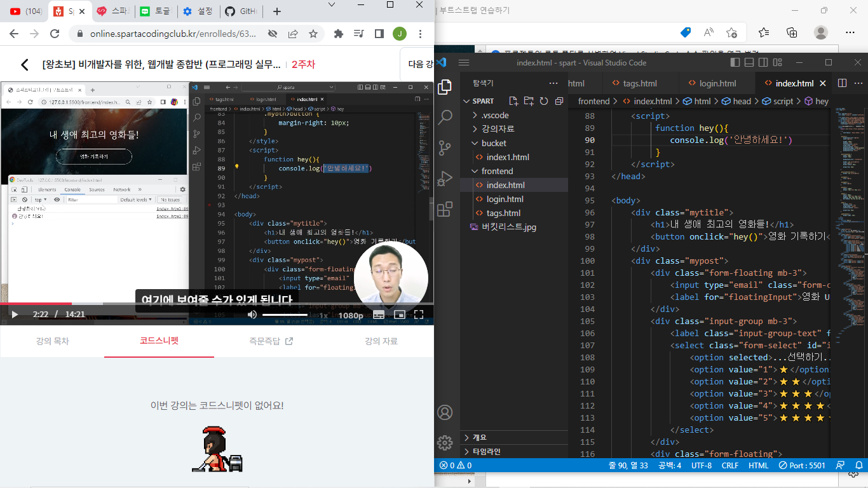Change file encoding from UTF-8
The image size is (868, 488).
(702, 465)
